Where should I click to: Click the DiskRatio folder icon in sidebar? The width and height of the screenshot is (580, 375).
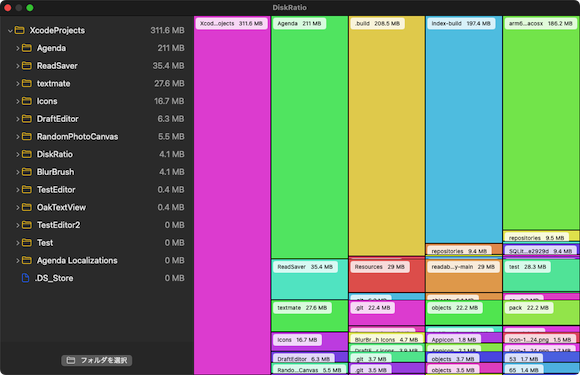point(27,154)
